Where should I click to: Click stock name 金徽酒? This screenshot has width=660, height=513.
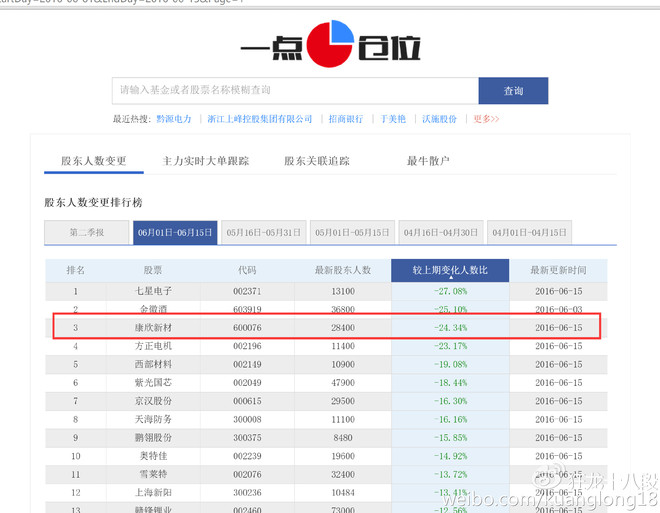(153, 309)
